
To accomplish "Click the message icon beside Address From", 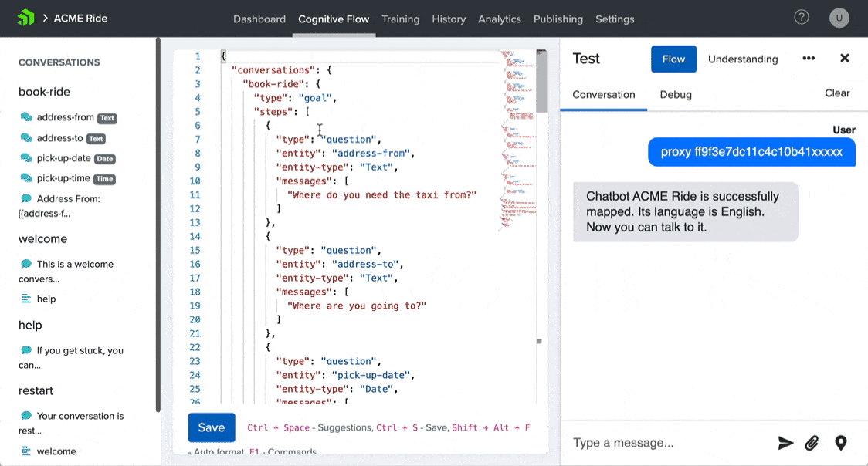I will (26, 198).
